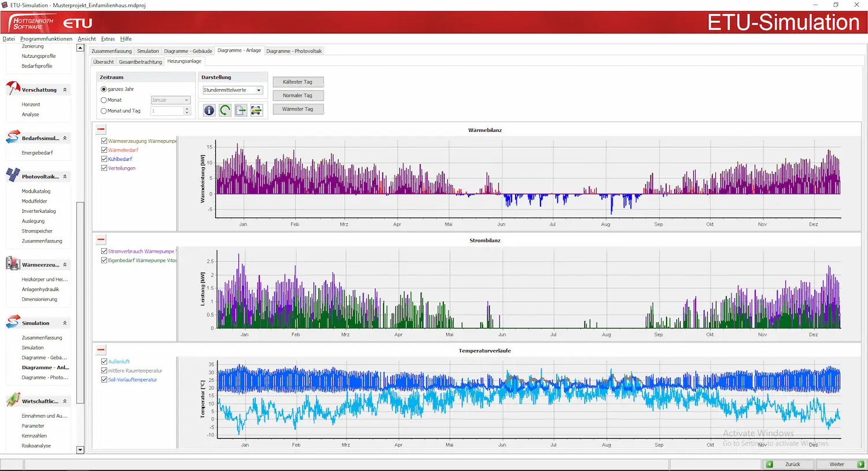This screenshot has height=471, width=868.
Task: Collapse the Simulation sidebar section chevron
Action: 65,323
